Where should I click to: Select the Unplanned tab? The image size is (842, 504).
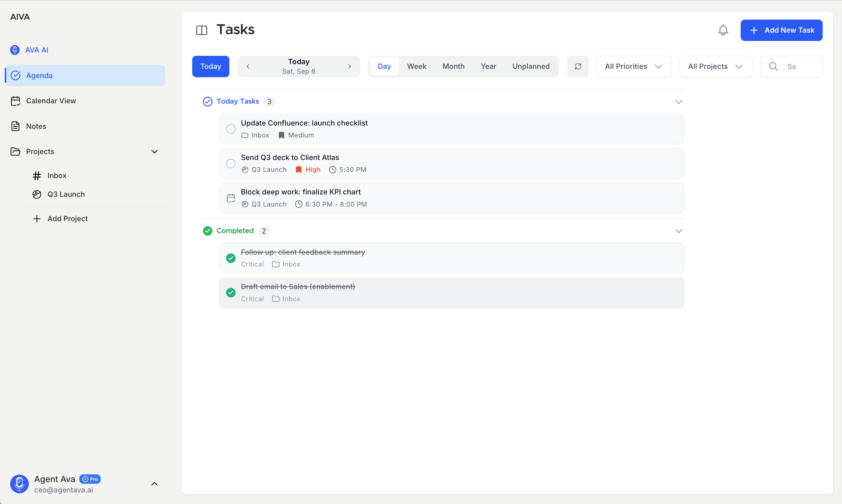click(531, 66)
